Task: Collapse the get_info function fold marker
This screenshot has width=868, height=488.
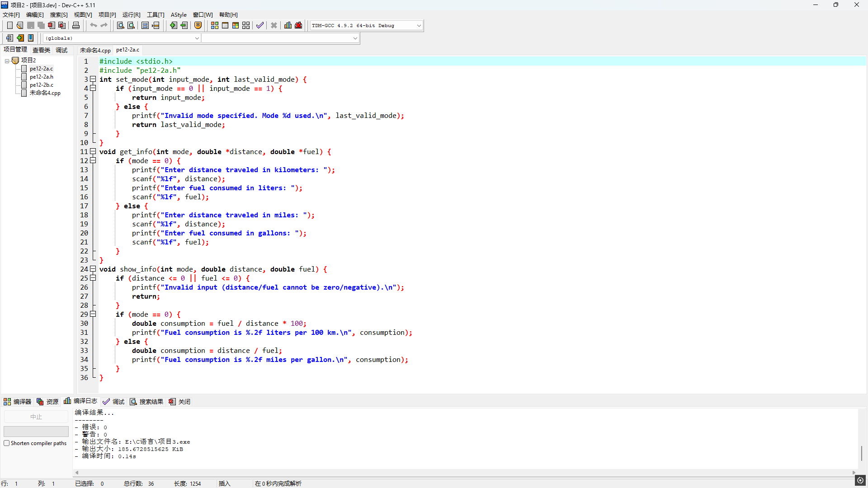Action: (93, 151)
